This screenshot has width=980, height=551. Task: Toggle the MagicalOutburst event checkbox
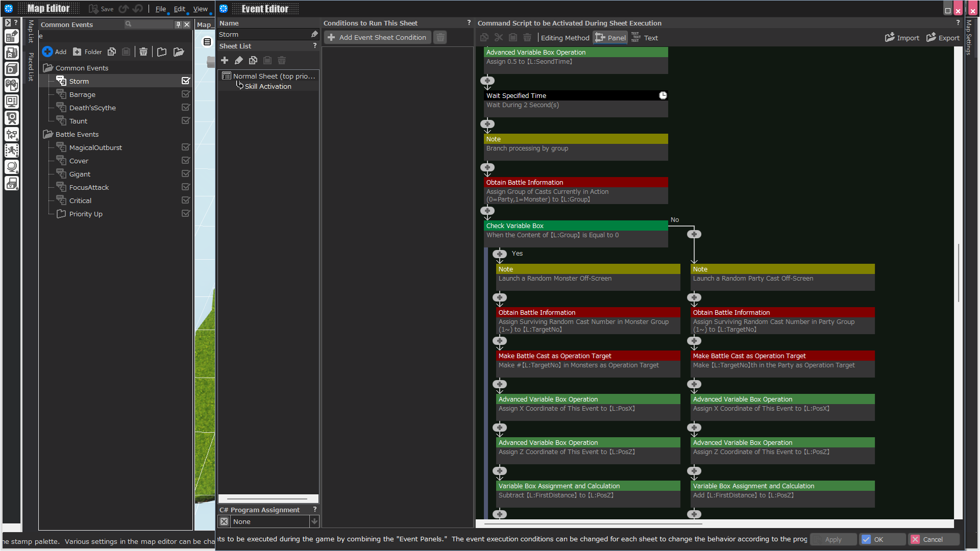pos(186,147)
